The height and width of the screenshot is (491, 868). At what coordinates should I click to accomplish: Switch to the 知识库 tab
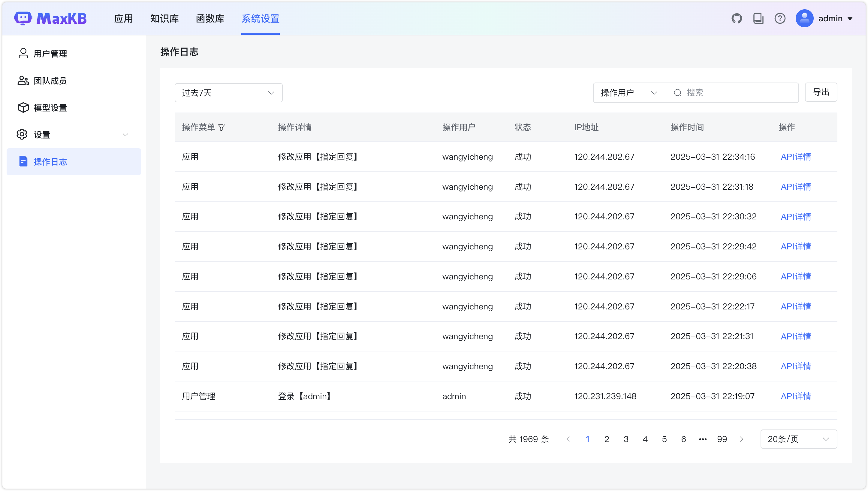tap(164, 19)
